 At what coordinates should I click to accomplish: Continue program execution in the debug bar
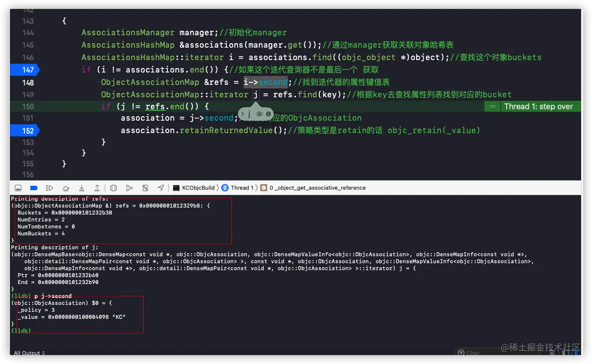point(50,188)
